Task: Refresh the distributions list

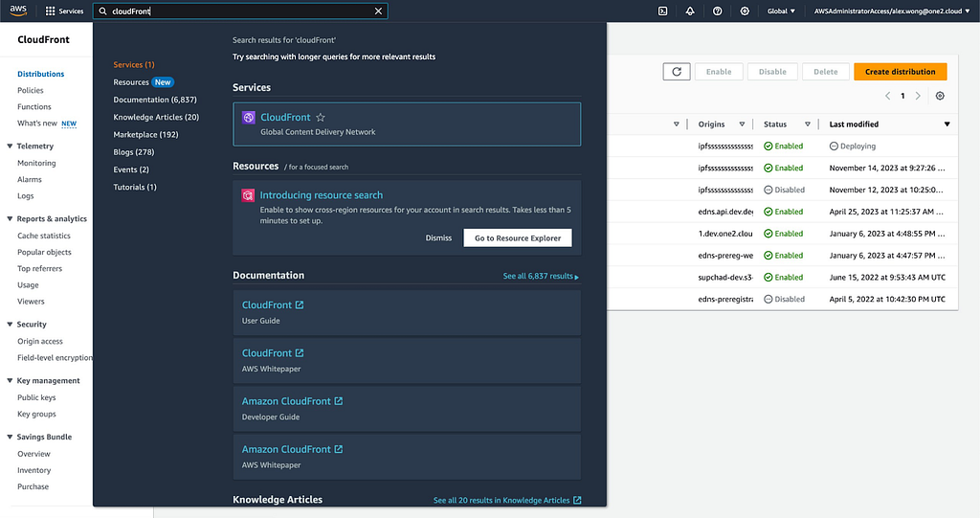Action: 677,71
